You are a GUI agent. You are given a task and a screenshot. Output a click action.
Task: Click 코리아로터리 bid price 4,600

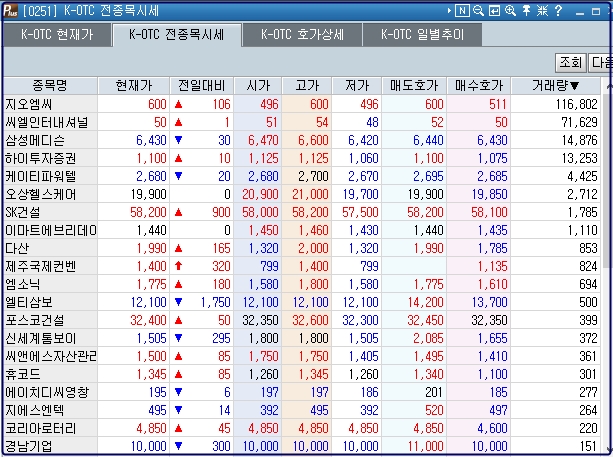(492, 428)
